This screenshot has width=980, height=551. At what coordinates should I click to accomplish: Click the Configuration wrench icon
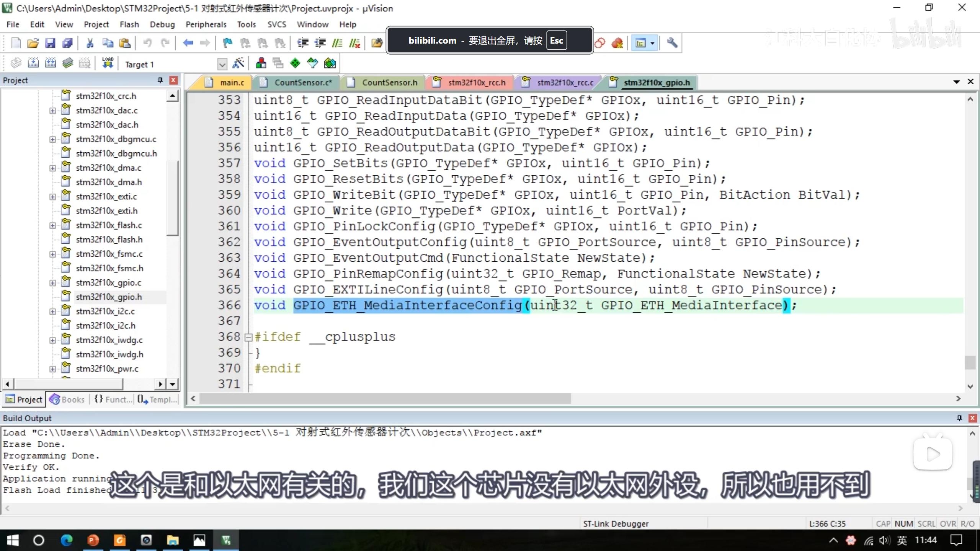[x=672, y=43]
